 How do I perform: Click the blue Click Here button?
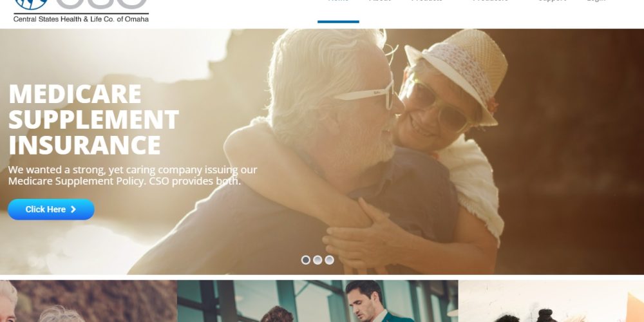pyautogui.click(x=51, y=209)
